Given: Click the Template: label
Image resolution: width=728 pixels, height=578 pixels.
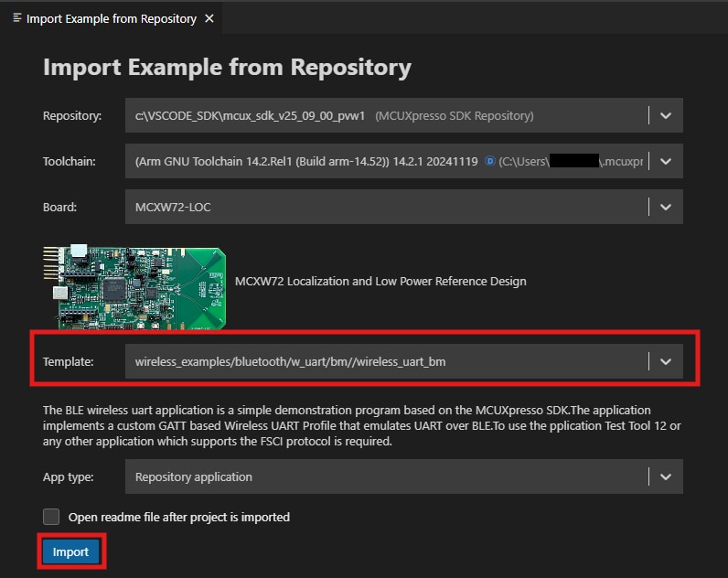Looking at the screenshot, I should coord(69,361).
